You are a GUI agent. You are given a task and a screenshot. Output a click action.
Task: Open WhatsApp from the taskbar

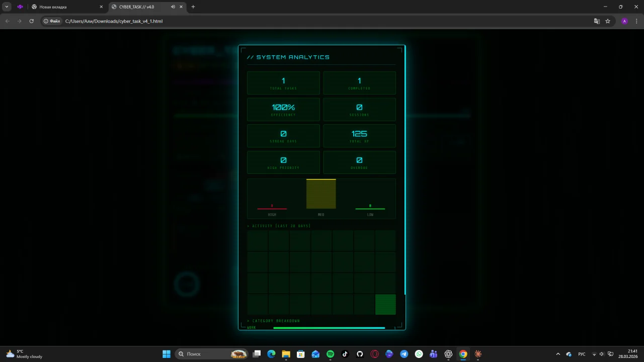pyautogui.click(x=419, y=354)
